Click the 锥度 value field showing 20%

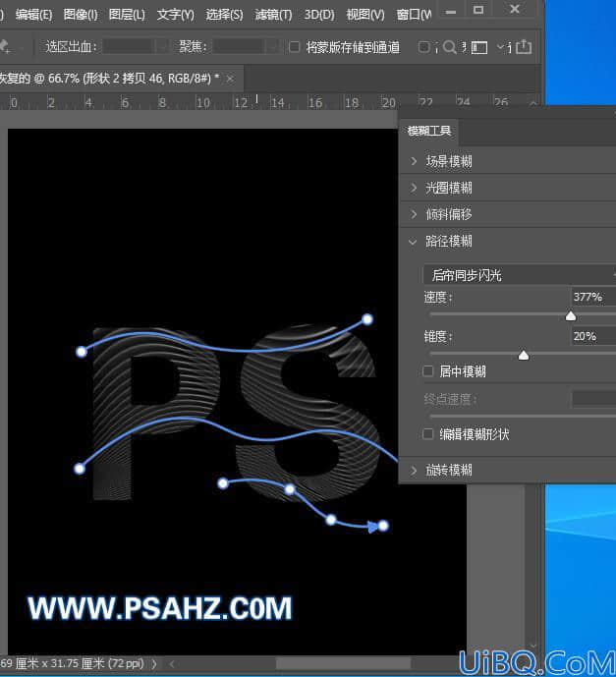tap(593, 336)
